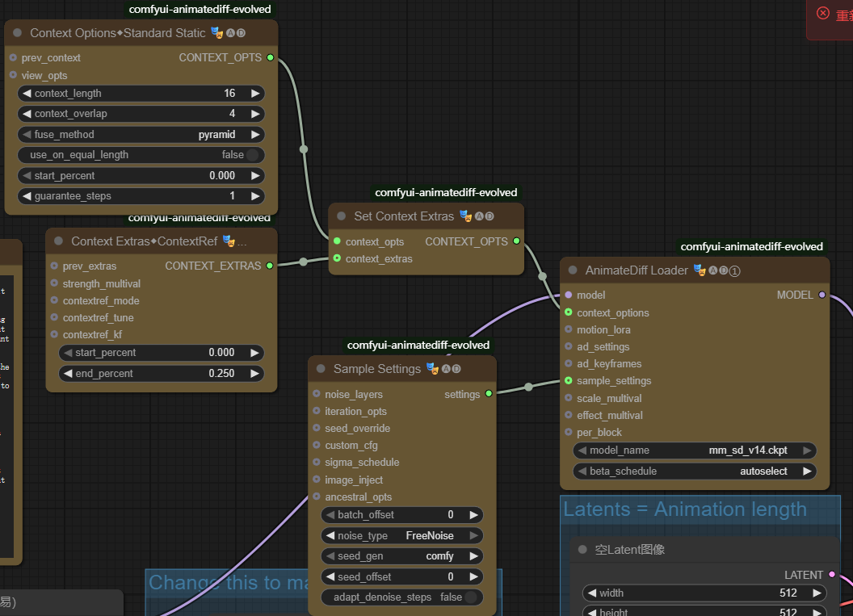Open the model_name mm_sd_v14.ckpt dropdown
This screenshot has height=616, width=853.
click(695, 450)
